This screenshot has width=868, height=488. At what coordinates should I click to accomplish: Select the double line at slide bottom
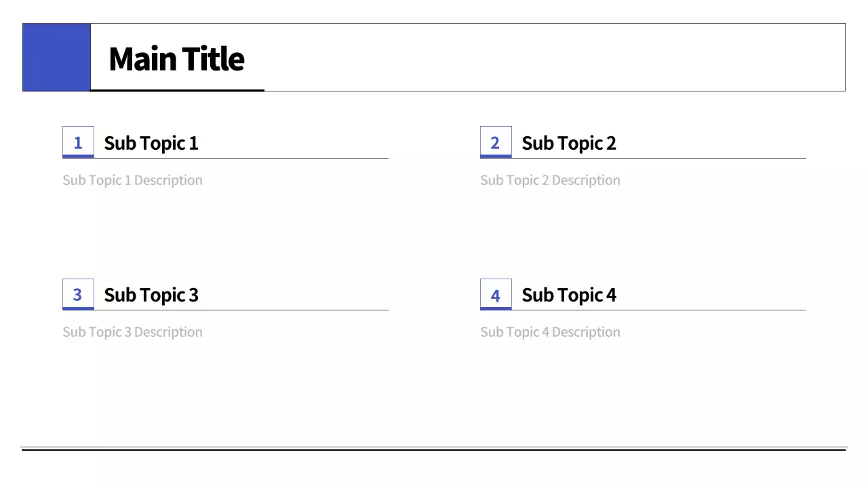pos(434,449)
